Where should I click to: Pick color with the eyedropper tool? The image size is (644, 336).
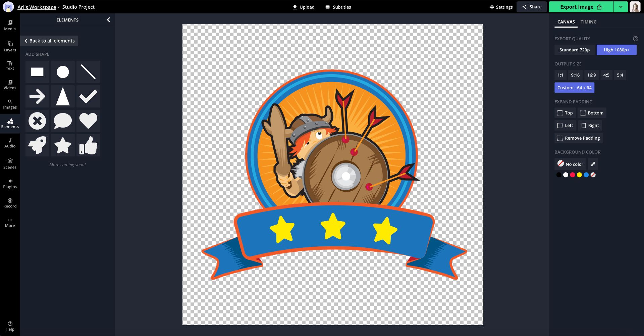[593, 164]
